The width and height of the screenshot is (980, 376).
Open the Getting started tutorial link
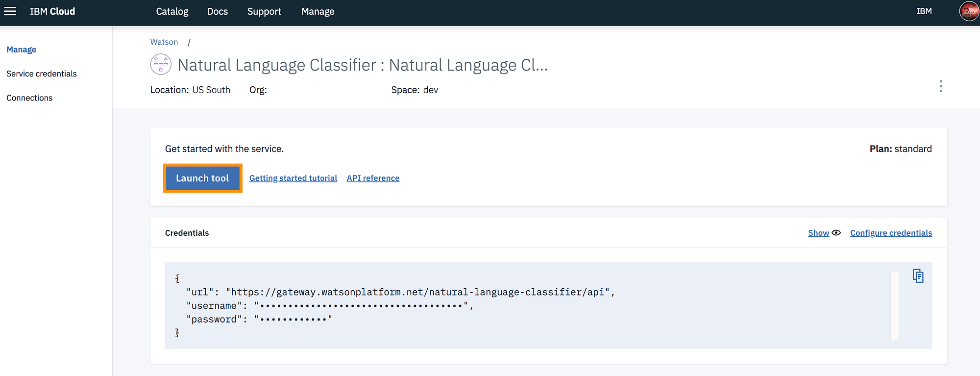coord(293,178)
